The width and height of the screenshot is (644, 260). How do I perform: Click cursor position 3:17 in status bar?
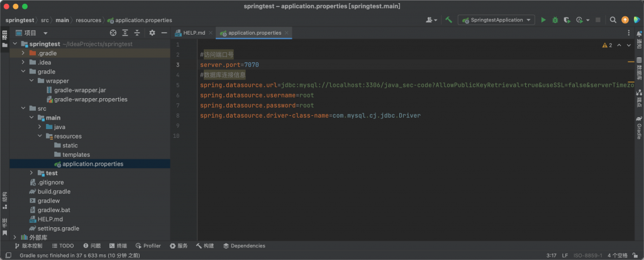(x=551, y=256)
